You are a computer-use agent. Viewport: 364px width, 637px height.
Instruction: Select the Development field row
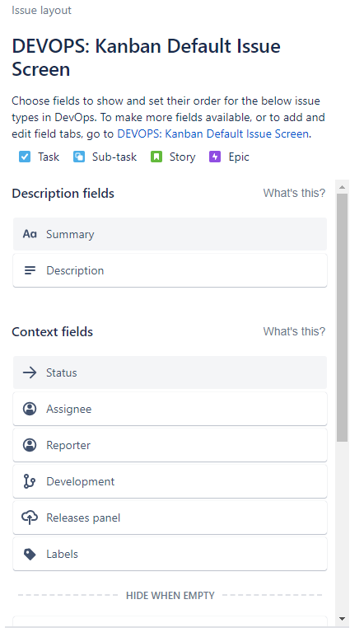coord(170,481)
